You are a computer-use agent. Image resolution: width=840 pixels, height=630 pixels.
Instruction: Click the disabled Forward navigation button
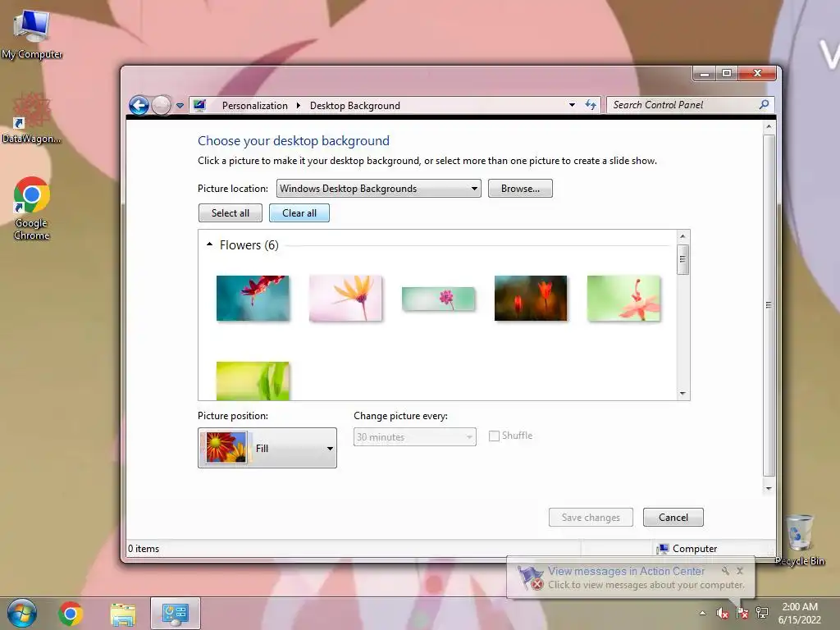tap(161, 106)
